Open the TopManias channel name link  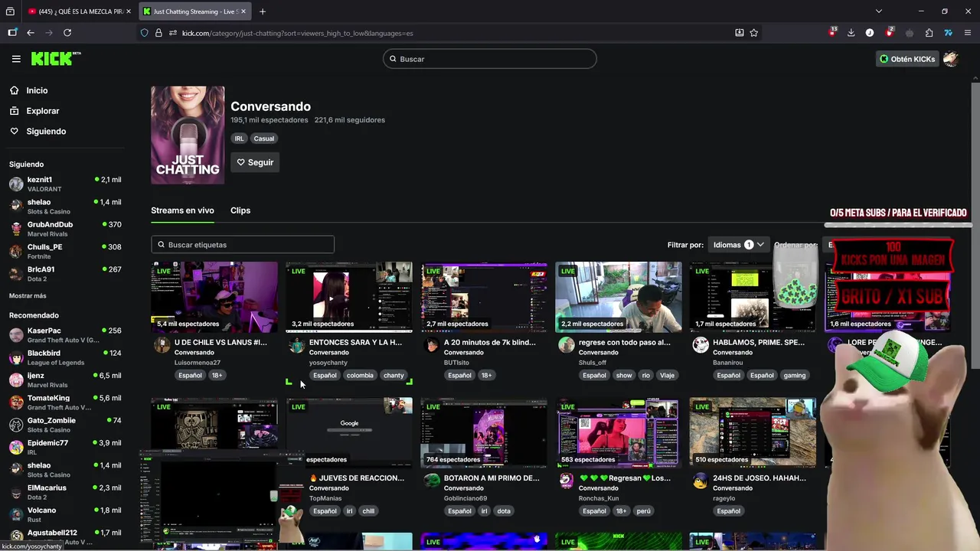(325, 498)
